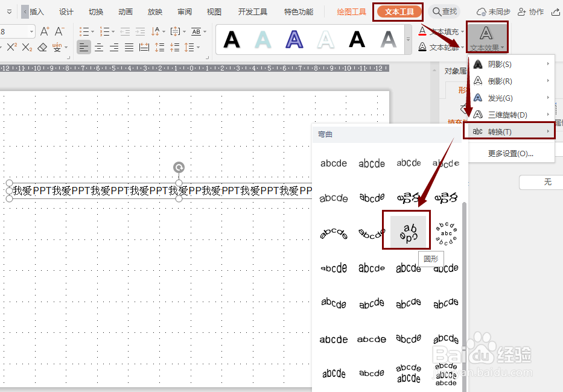Apply the two-line stacked abcde transform

tap(409, 373)
